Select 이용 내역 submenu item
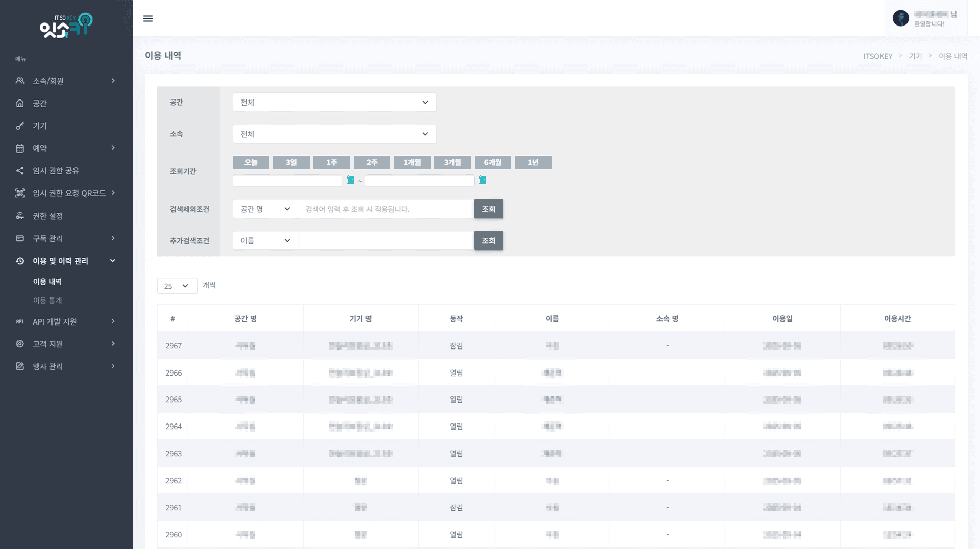 coord(47,282)
